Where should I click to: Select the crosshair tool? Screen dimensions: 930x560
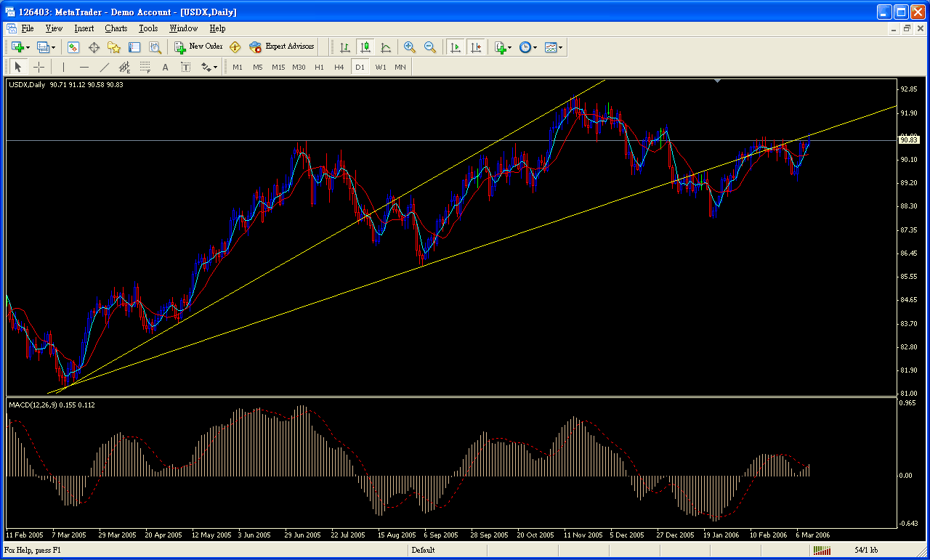click(39, 67)
